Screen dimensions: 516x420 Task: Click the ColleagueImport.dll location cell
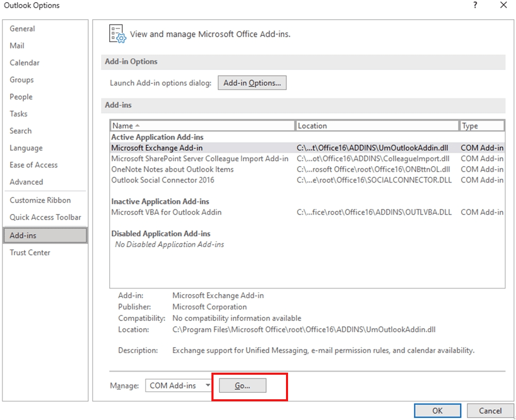[373, 159]
